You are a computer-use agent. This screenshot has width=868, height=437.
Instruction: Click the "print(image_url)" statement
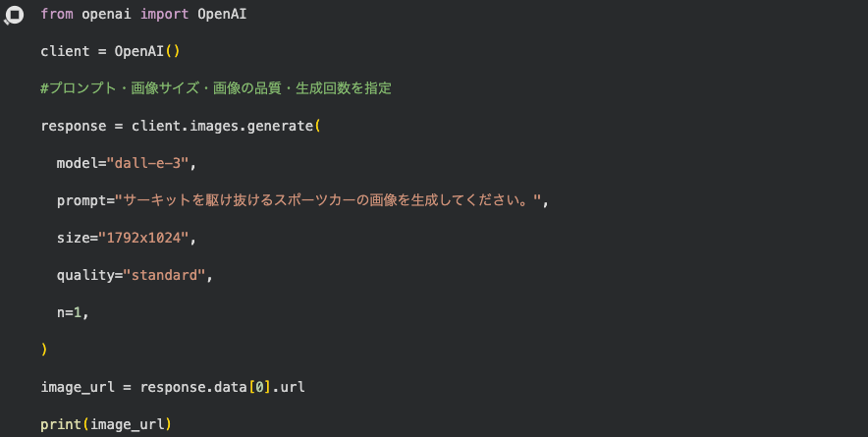[106, 424]
